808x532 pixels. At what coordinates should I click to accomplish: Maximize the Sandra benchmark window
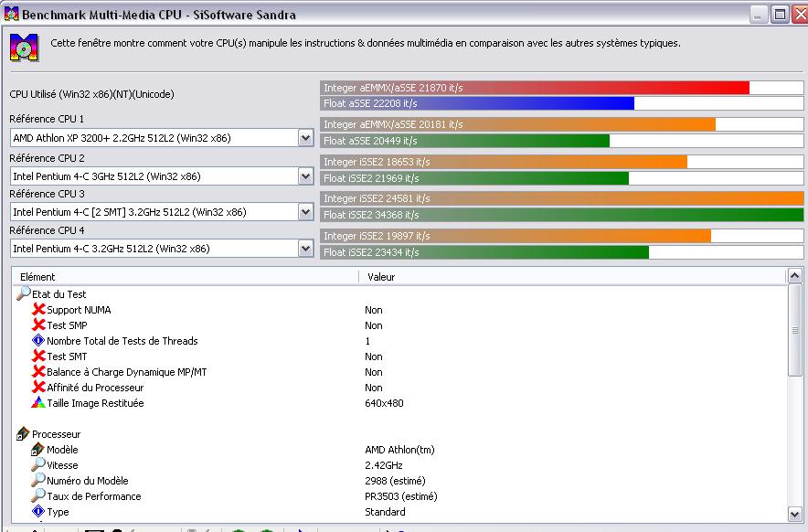pyautogui.click(x=781, y=15)
